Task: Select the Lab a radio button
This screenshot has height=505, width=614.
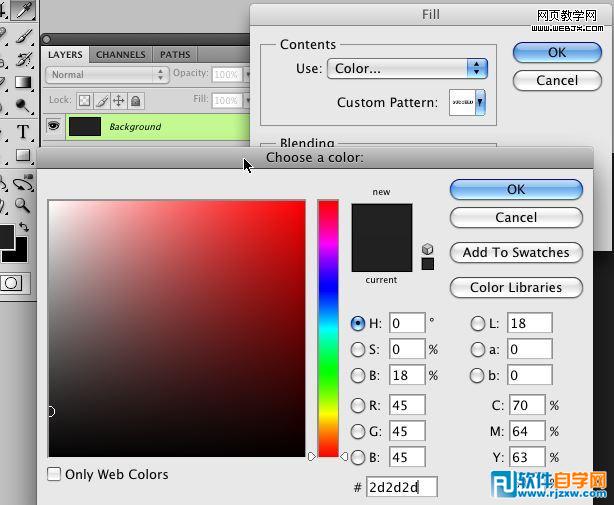Action: [x=477, y=349]
